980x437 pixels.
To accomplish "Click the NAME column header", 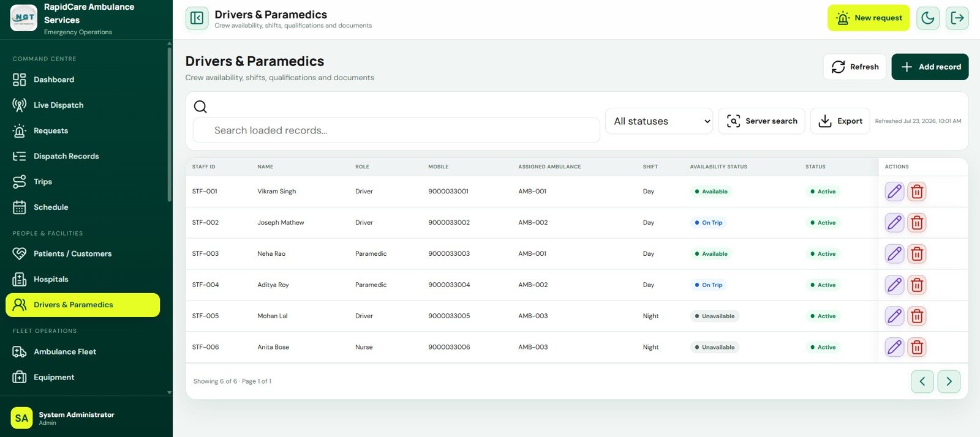I will coord(265,167).
